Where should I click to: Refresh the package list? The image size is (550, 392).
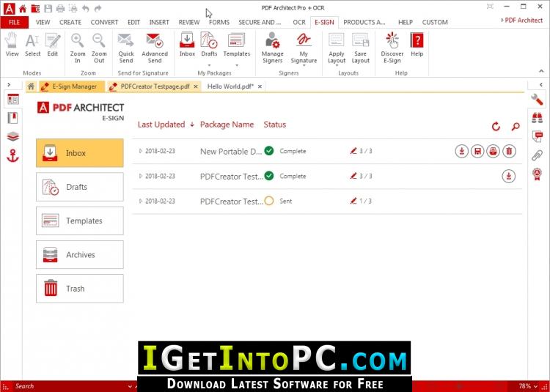click(496, 127)
